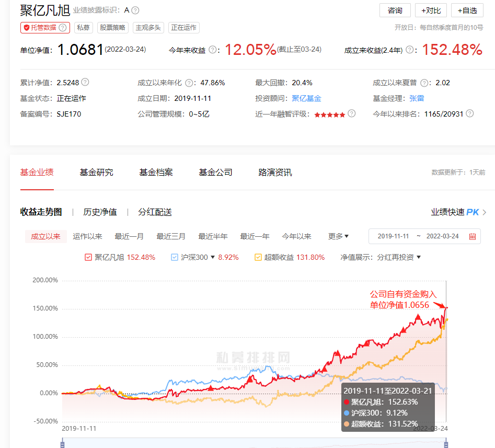The height and width of the screenshot is (448, 495).
Task: Select the 成立以来 time range
Action: point(46,236)
